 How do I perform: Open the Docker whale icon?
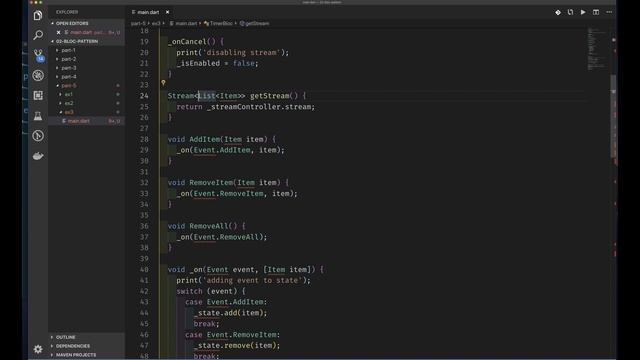(38, 156)
